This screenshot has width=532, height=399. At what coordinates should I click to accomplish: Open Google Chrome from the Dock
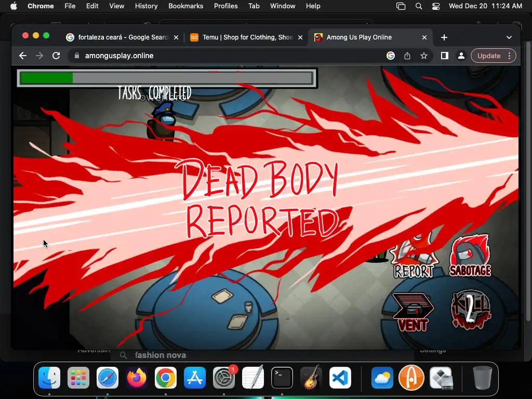tap(166, 378)
